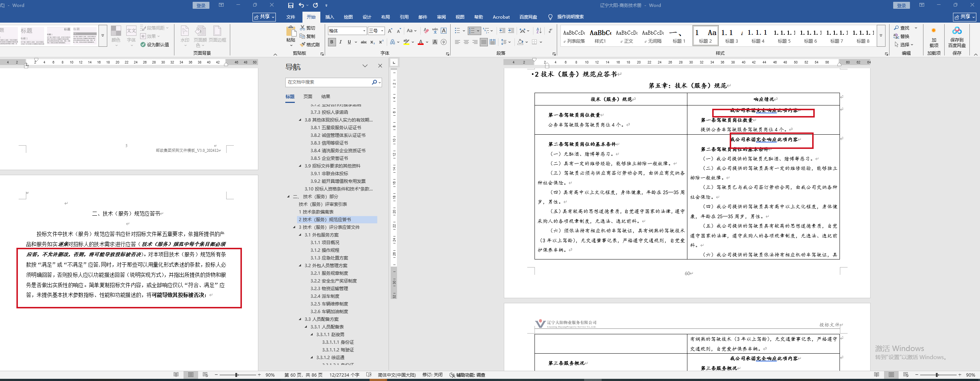Switch to web layout view in right status bar
Screen dimensions: 980x381
906,375
